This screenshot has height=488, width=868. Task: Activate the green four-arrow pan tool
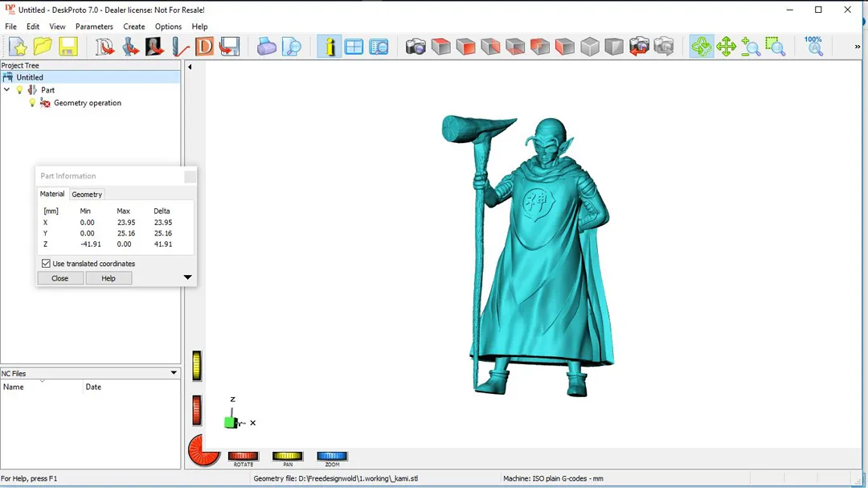pyautogui.click(x=726, y=47)
